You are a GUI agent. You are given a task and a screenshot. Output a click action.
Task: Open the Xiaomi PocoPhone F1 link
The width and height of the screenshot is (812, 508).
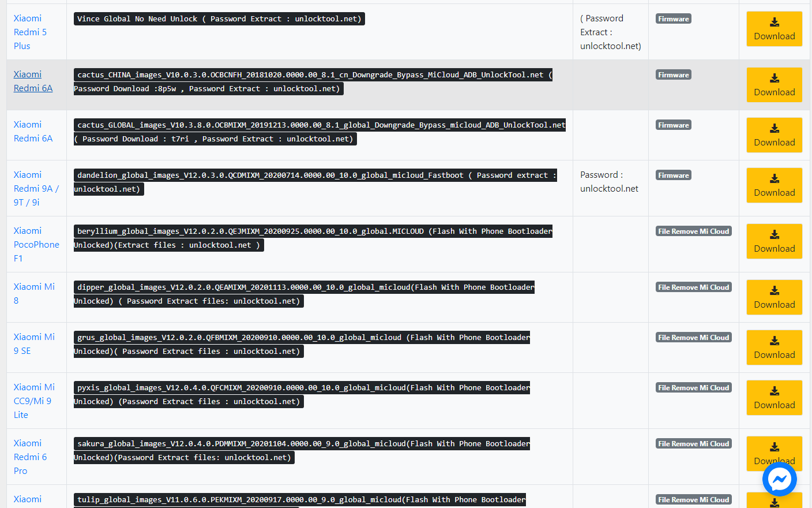pyautogui.click(x=36, y=245)
